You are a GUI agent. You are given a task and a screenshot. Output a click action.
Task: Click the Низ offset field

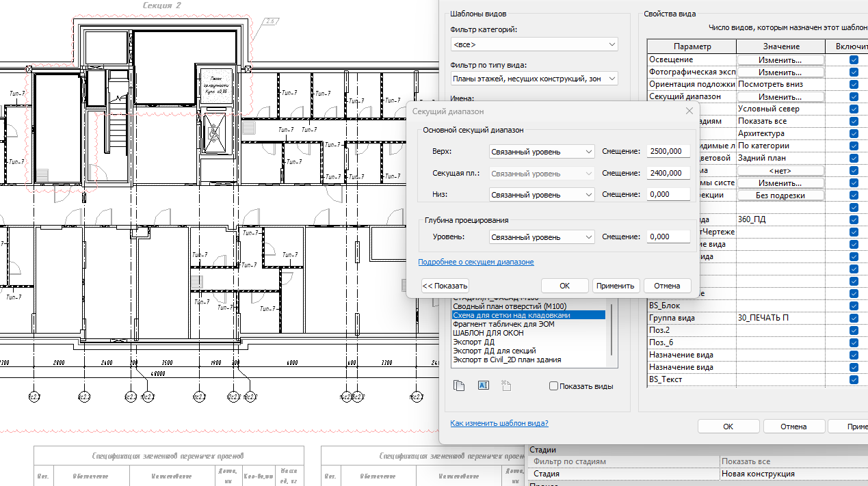pos(668,195)
